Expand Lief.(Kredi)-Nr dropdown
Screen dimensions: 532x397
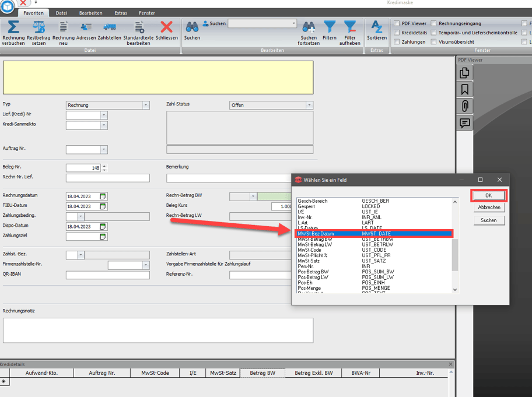pos(104,115)
